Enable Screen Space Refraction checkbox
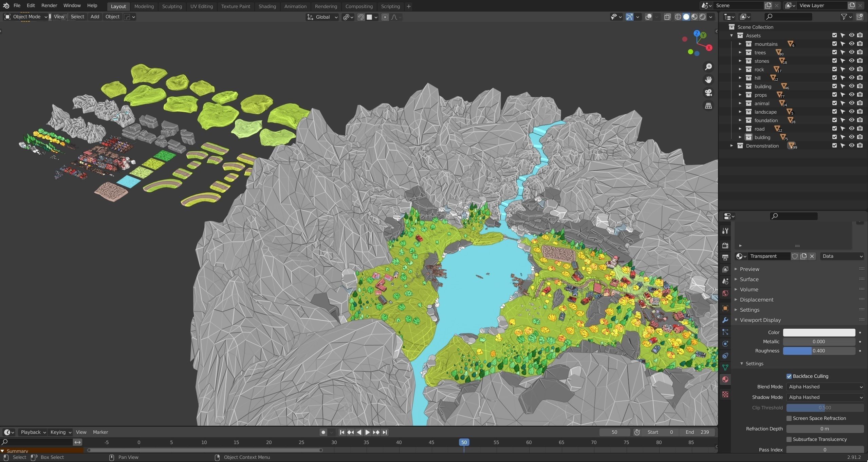The width and height of the screenshot is (868, 462). tap(789, 418)
